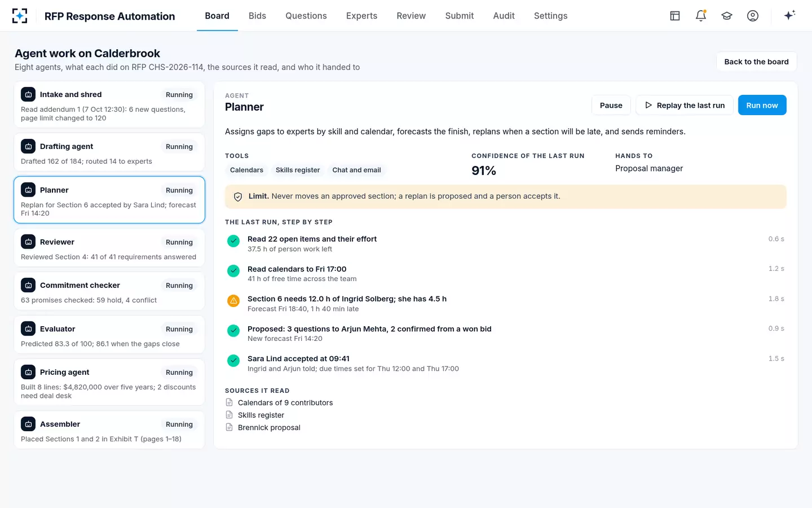Open the user account profile icon

click(x=753, y=16)
